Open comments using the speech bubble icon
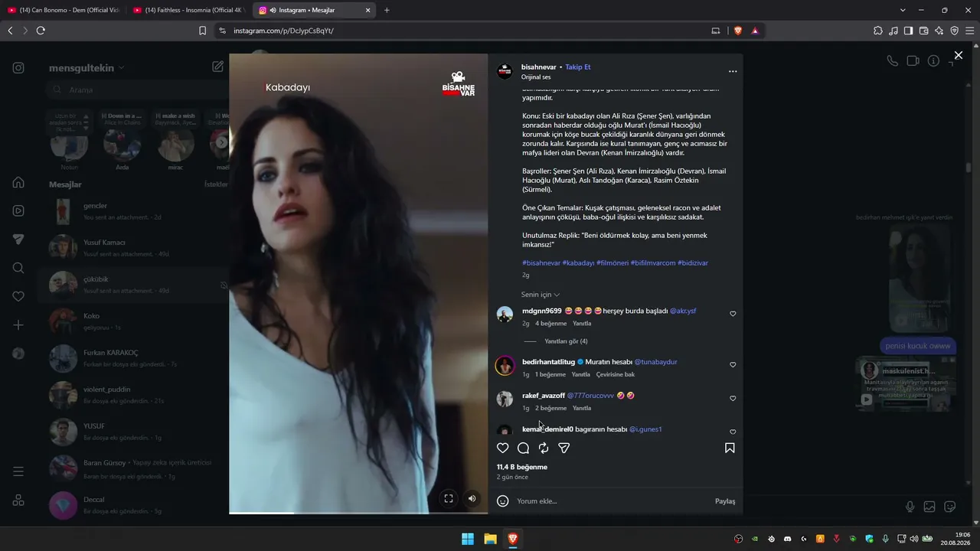 524,448
